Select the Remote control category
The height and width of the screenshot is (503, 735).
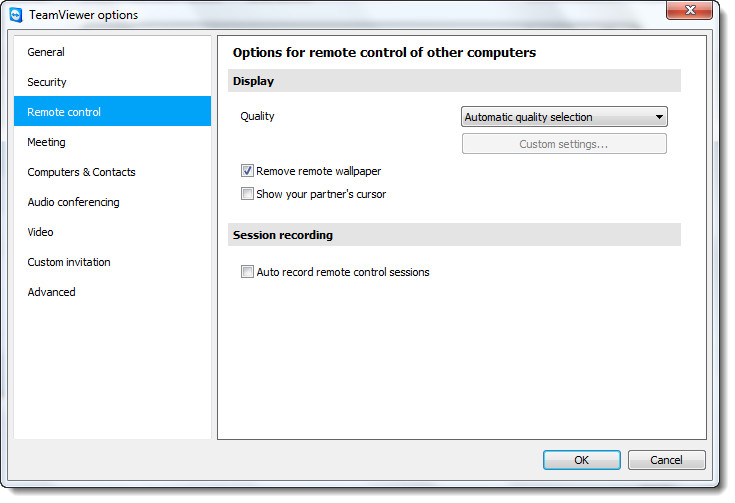pyautogui.click(x=112, y=112)
